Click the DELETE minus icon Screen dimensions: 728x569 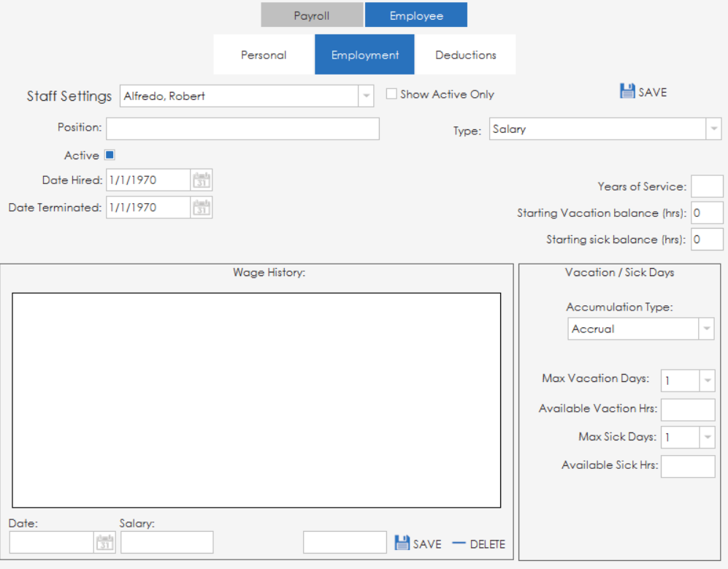[x=459, y=543]
